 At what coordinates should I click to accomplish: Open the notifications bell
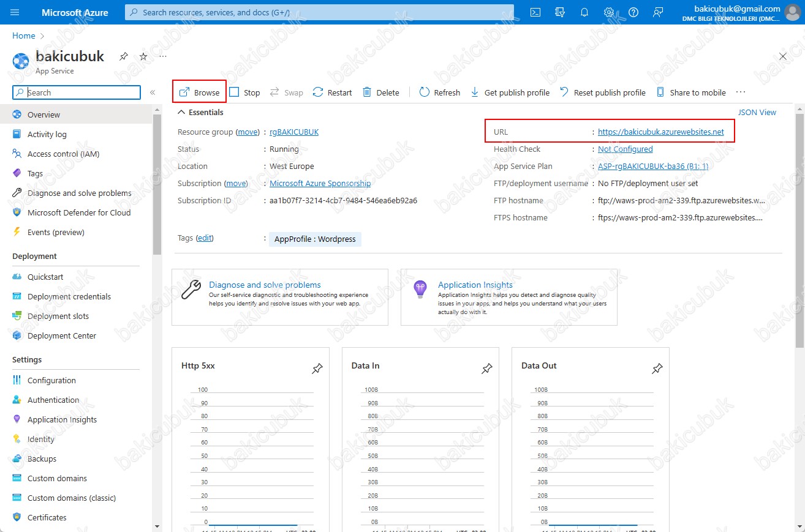(x=584, y=12)
